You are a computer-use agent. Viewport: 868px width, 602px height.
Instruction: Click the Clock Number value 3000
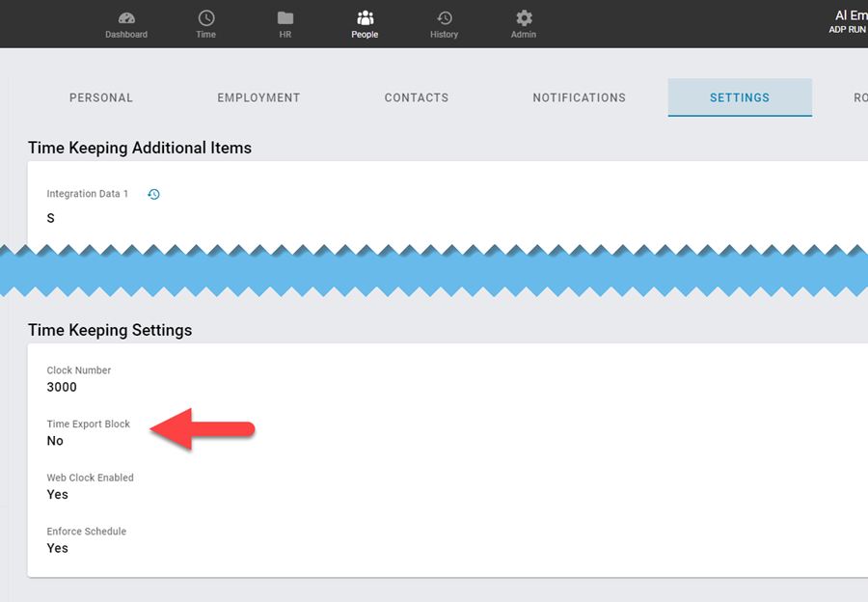62,387
